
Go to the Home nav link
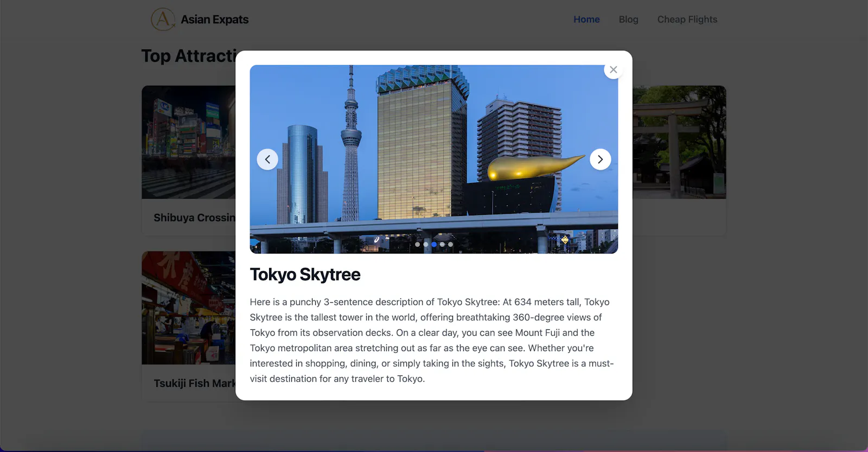click(586, 20)
